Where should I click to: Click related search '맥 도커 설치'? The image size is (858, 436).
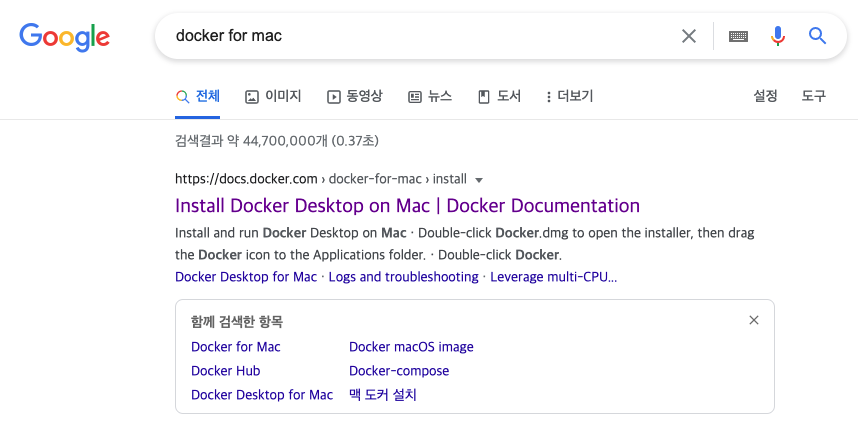click(x=382, y=395)
